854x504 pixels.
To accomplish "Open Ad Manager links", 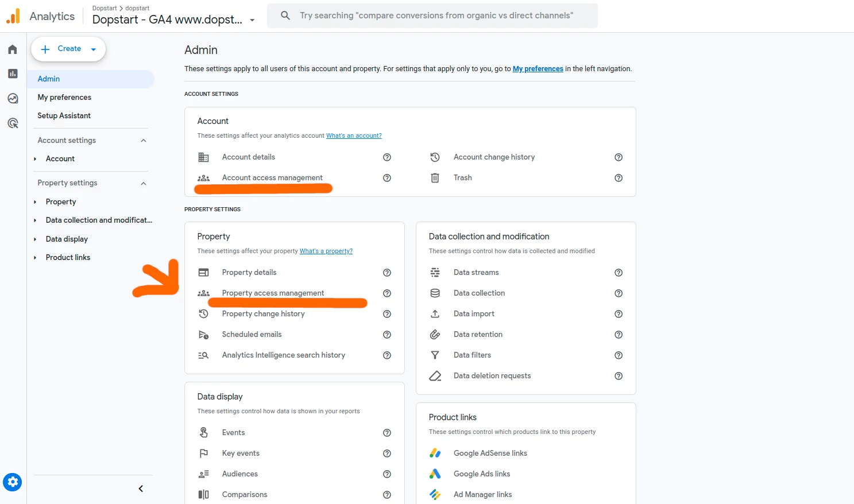I will [482, 495].
